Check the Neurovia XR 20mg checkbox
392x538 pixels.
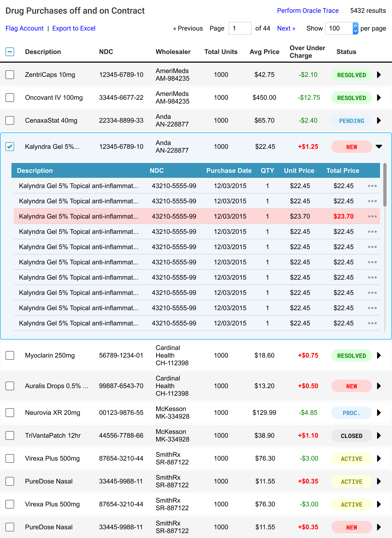coord(10,413)
